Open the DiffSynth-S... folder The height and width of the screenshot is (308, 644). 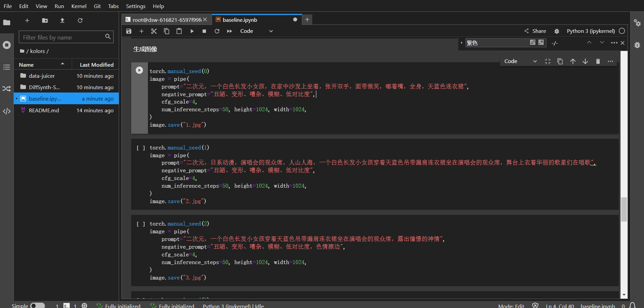tap(66, 87)
